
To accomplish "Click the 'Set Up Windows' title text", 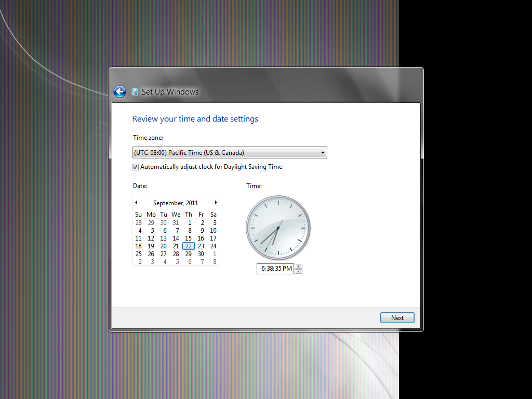I will click(170, 91).
